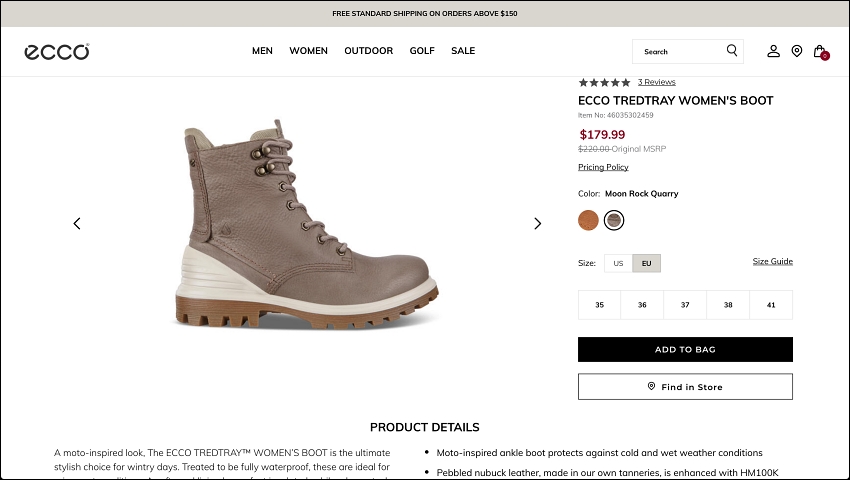Image resolution: width=850 pixels, height=480 pixels.
Task: Open the store locator pin icon
Action: pyautogui.click(x=796, y=51)
